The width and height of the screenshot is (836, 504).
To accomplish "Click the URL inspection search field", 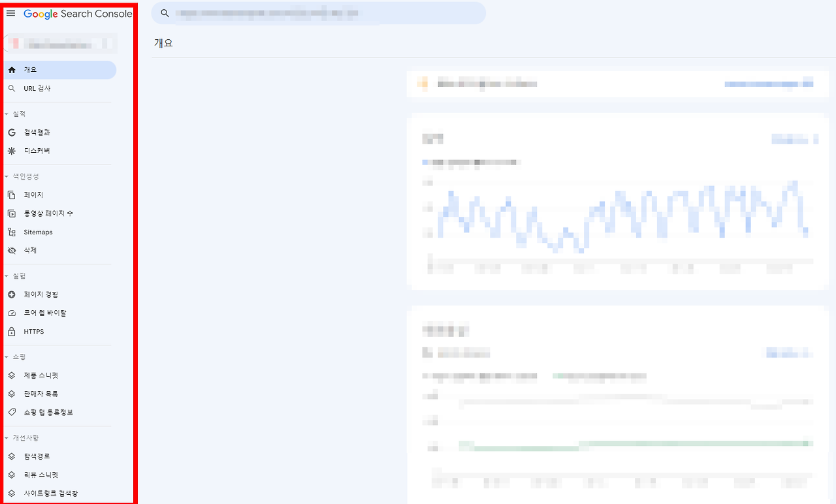I will point(319,13).
